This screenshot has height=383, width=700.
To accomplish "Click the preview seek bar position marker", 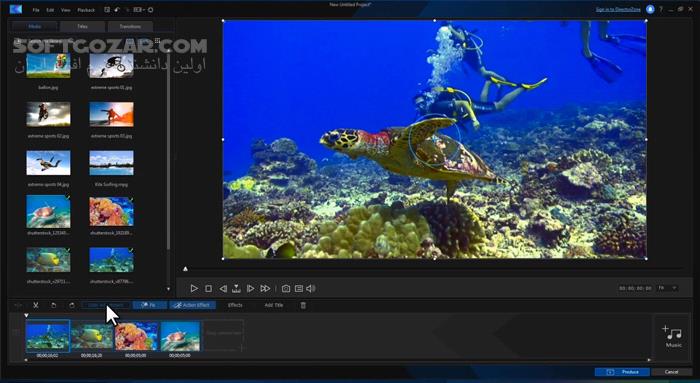I will [185, 269].
